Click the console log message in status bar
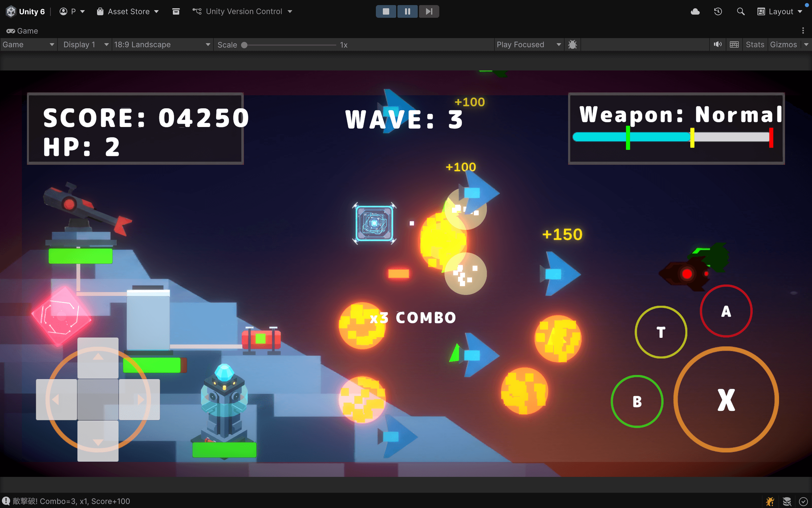Image resolution: width=812 pixels, height=508 pixels. coord(71,501)
